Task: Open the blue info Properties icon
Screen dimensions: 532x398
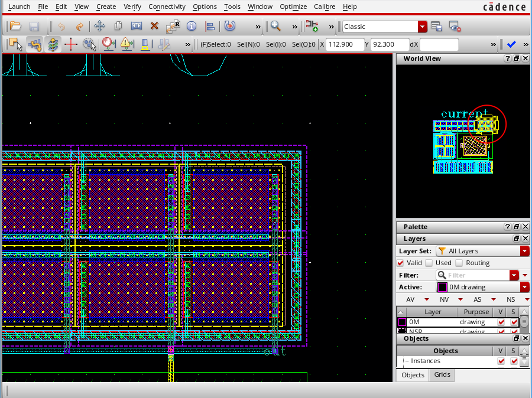Action: tap(191, 27)
